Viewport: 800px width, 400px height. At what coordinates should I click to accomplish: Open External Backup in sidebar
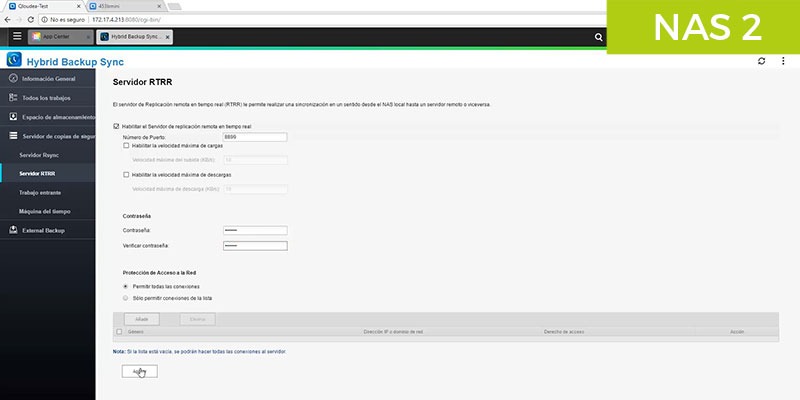[47, 230]
